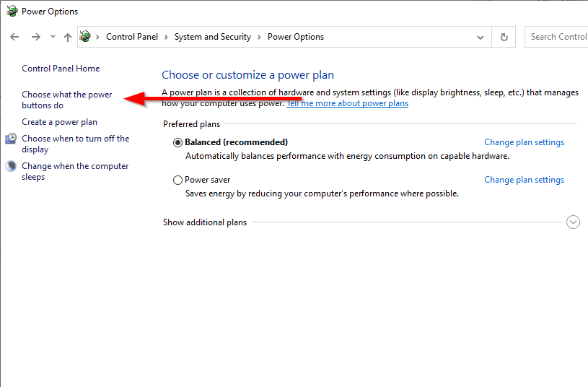Select the Power saver plan
588x387 pixels.
point(178,180)
